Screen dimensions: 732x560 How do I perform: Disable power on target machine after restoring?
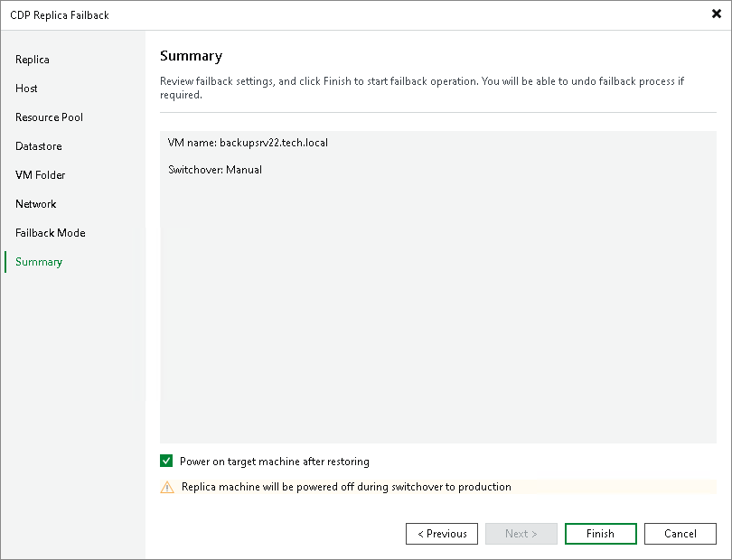[165, 461]
